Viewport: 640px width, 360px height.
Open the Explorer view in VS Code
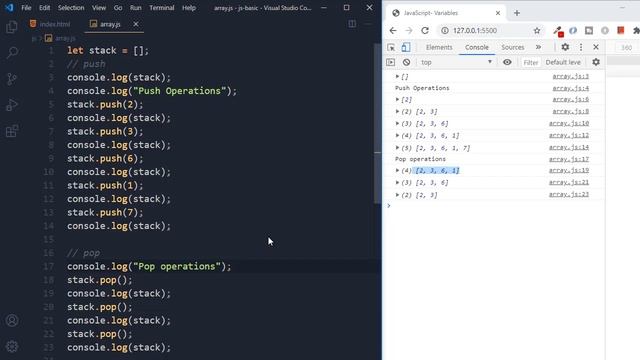pos(12,27)
